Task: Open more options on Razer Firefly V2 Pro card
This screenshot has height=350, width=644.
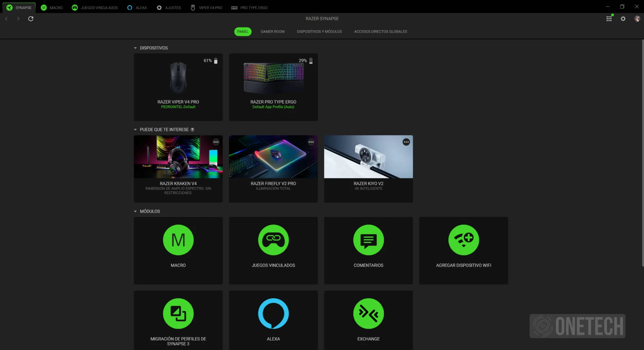Action: click(x=311, y=142)
